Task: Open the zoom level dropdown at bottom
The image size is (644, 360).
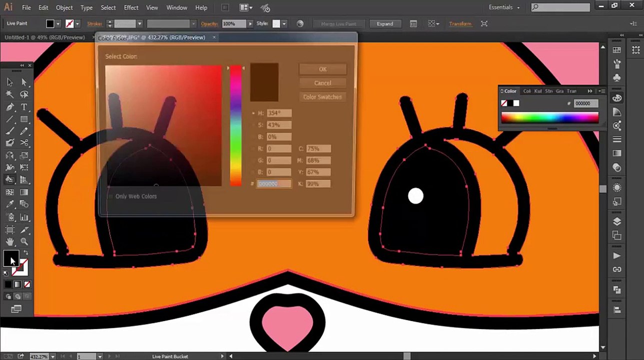Action: [53, 356]
